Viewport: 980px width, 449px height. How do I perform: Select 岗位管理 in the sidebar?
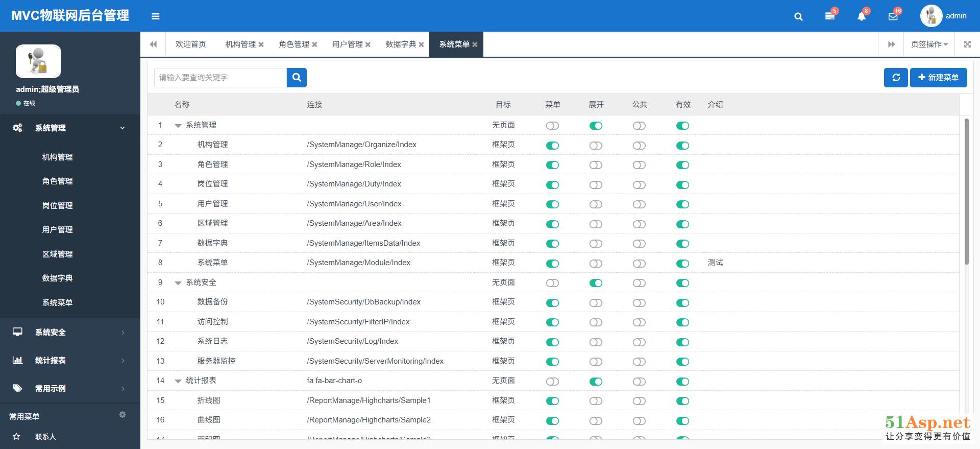pos(58,206)
